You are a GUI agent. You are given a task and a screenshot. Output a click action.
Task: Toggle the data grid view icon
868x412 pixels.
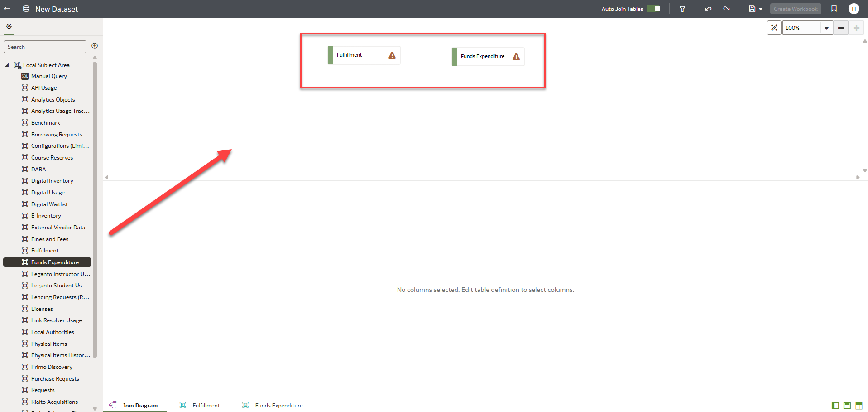pos(859,406)
